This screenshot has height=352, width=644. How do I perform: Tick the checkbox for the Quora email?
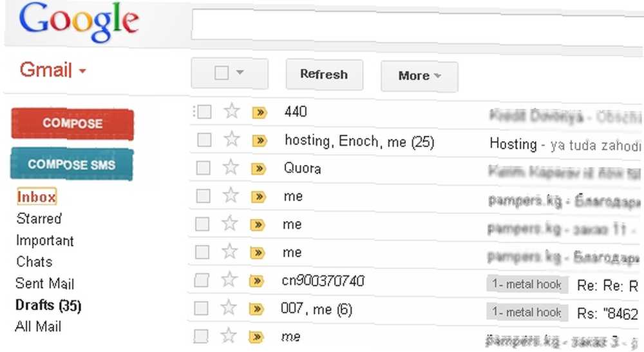point(204,168)
